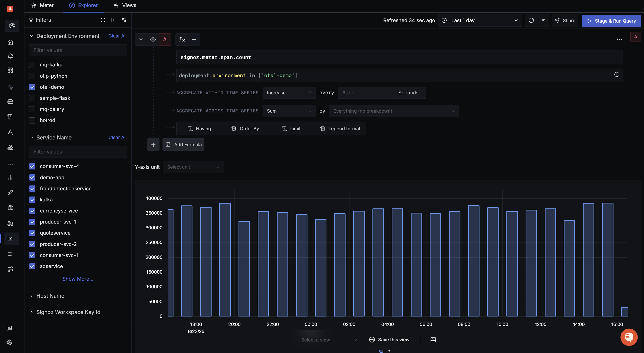Collapse Service Name section
The image size is (644, 353).
coord(32,138)
